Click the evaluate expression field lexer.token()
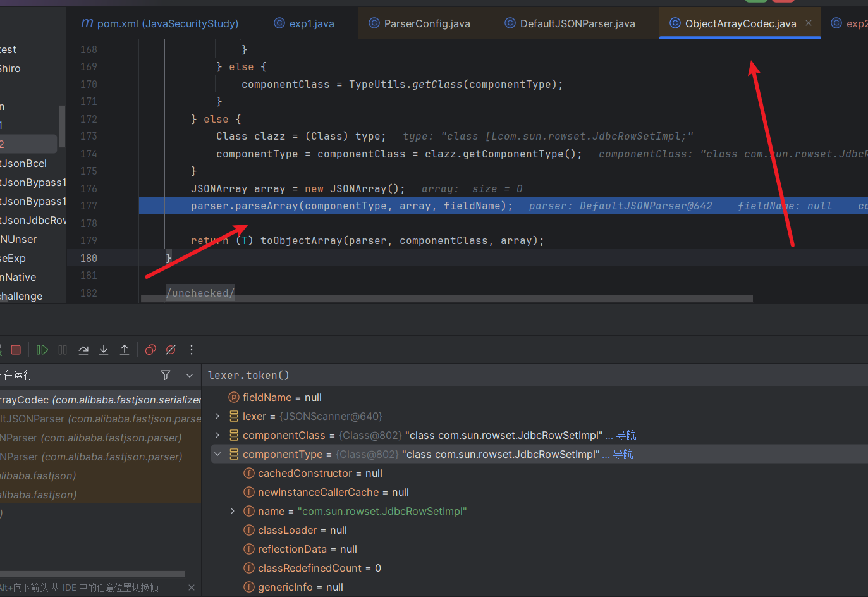The width and height of the screenshot is (868, 597). 534,375
